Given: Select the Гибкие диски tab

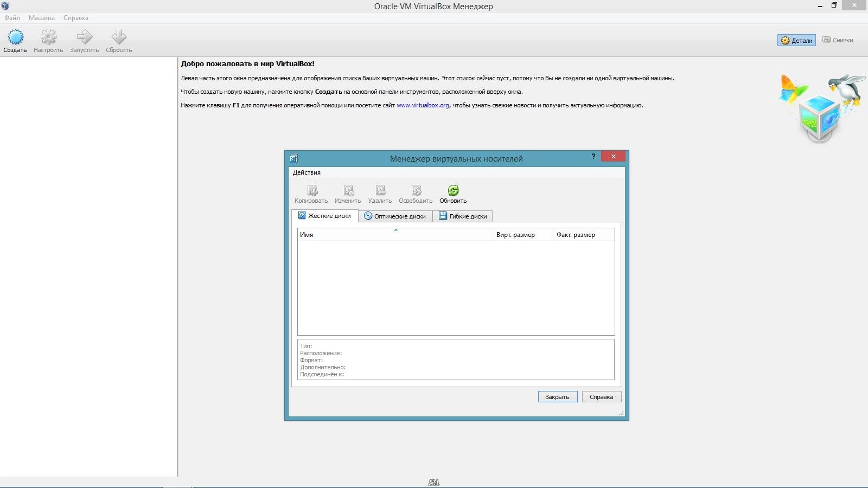Looking at the screenshot, I should 463,216.
